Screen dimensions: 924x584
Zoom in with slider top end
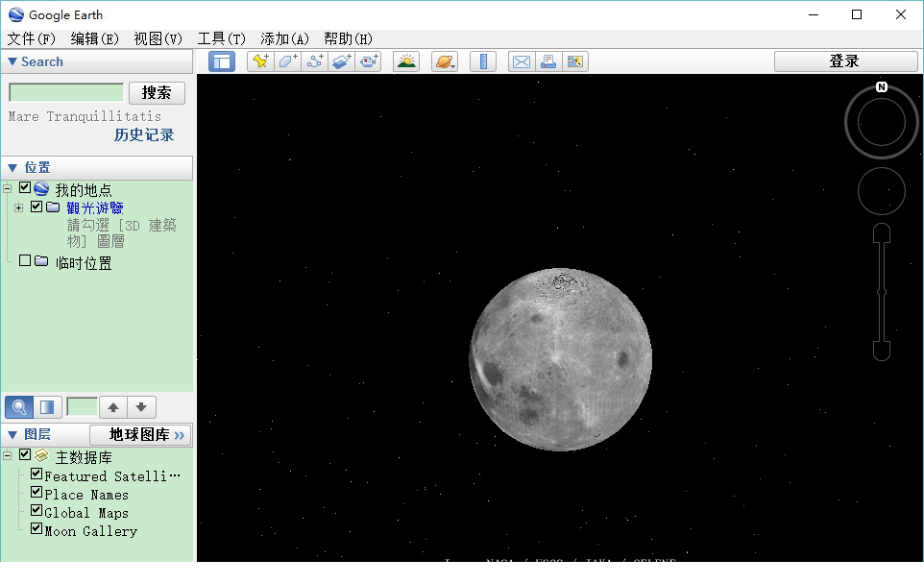(882, 232)
